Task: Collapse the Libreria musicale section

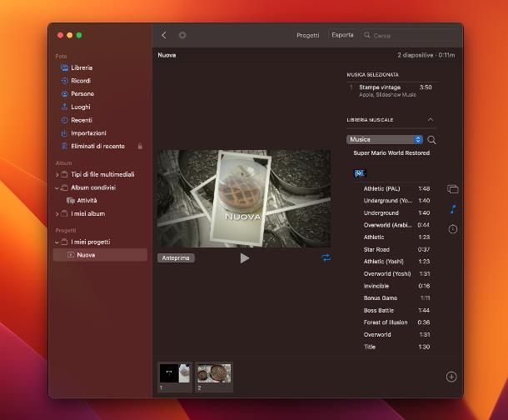Action: 431,120
